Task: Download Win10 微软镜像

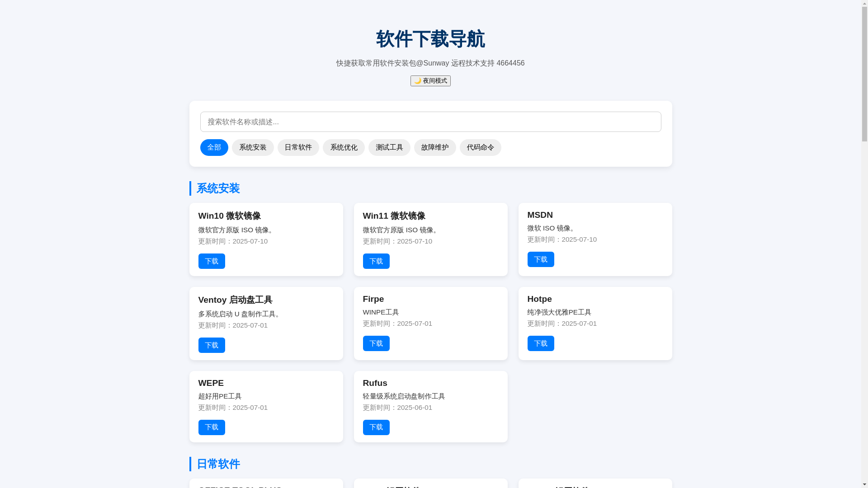Action: coord(212,261)
